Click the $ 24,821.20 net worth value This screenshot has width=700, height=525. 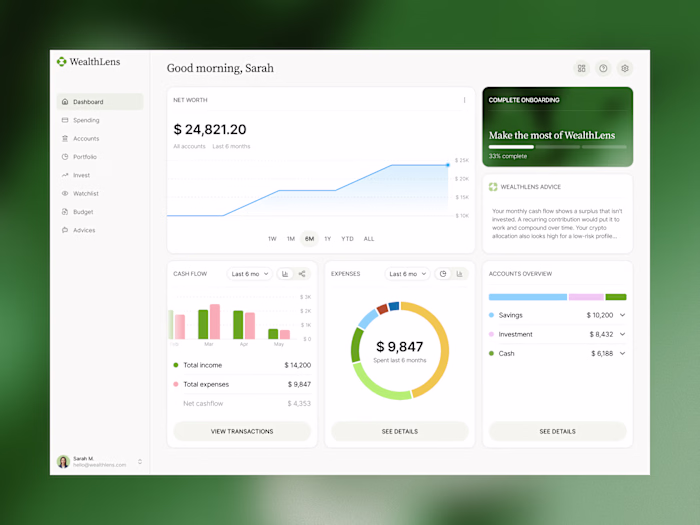point(210,129)
